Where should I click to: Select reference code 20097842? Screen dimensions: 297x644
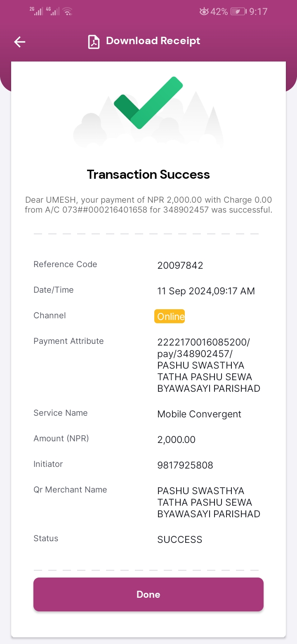(x=180, y=265)
